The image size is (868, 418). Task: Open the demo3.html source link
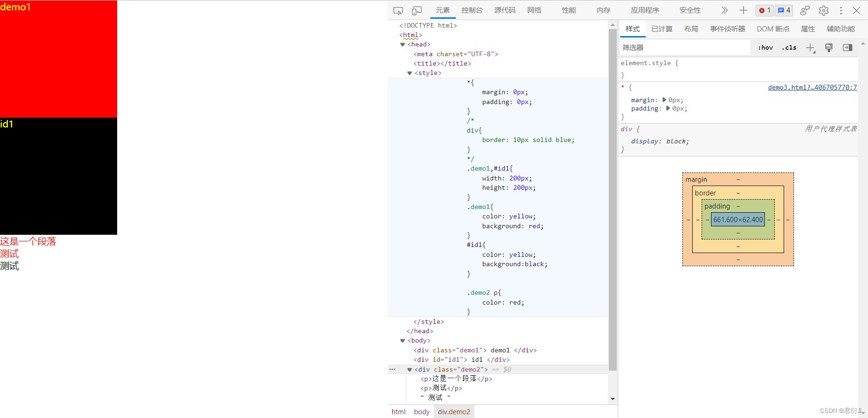[812, 88]
